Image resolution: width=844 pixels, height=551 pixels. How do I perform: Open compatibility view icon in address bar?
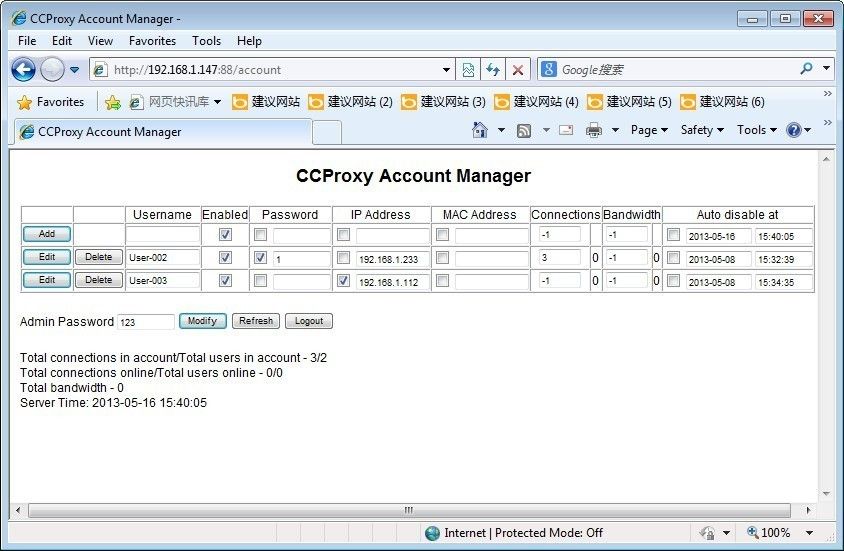pos(468,69)
